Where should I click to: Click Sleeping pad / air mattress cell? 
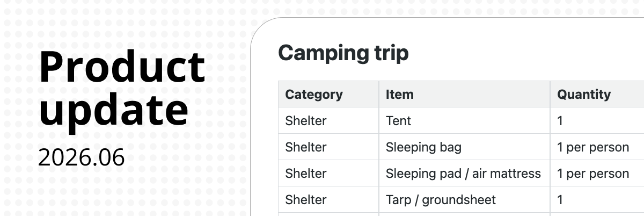[x=464, y=174]
